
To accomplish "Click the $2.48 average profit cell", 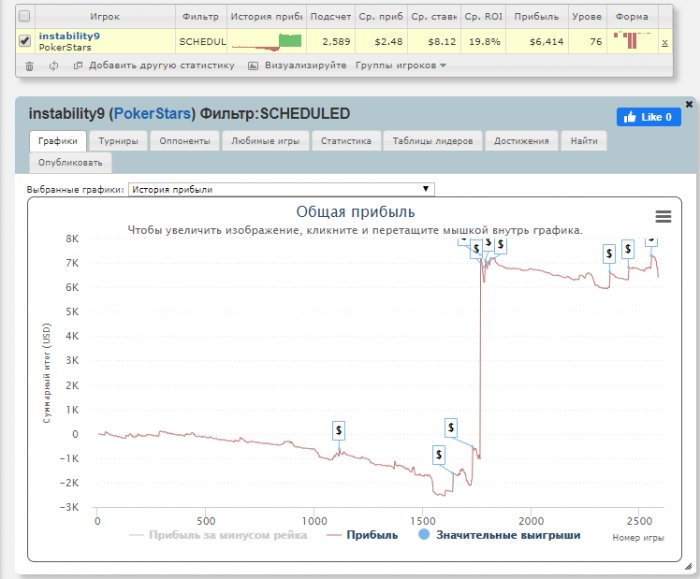I will tap(381, 42).
